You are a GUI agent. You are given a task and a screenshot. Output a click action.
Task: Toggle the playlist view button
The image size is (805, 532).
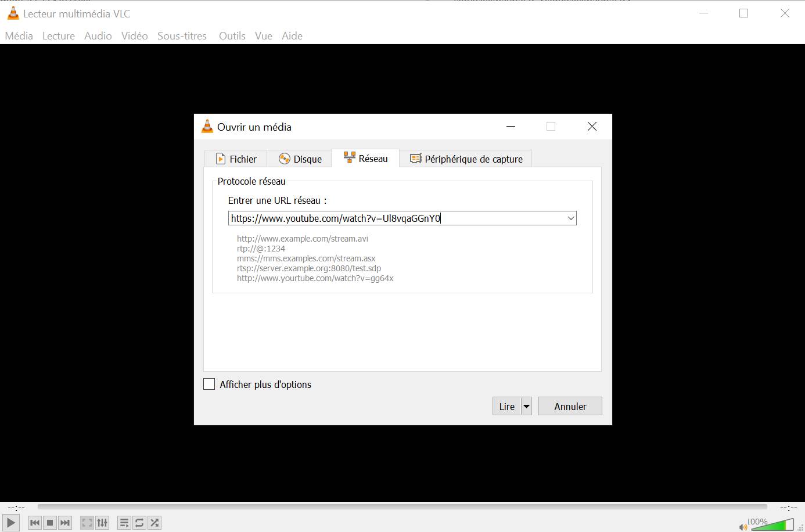tap(124, 523)
